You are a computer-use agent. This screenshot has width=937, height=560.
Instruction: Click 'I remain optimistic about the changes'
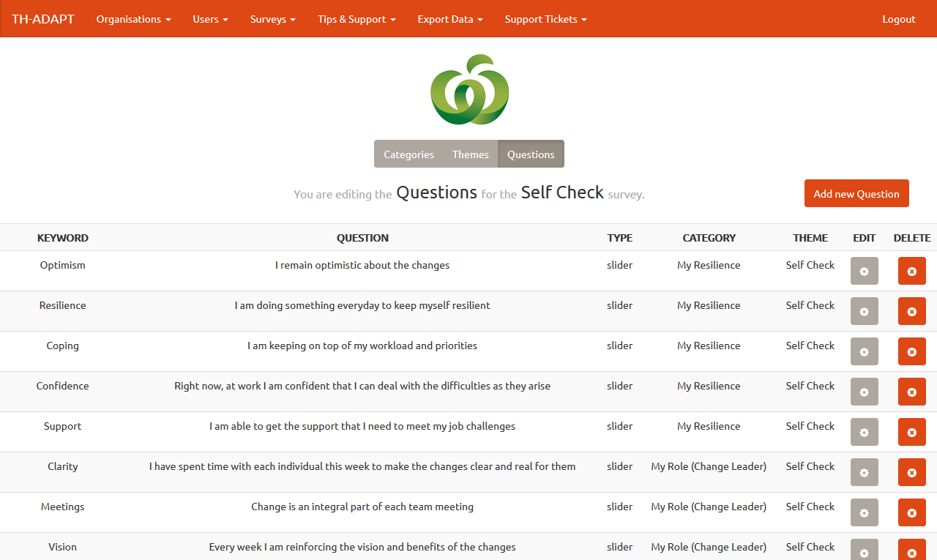[x=362, y=265]
